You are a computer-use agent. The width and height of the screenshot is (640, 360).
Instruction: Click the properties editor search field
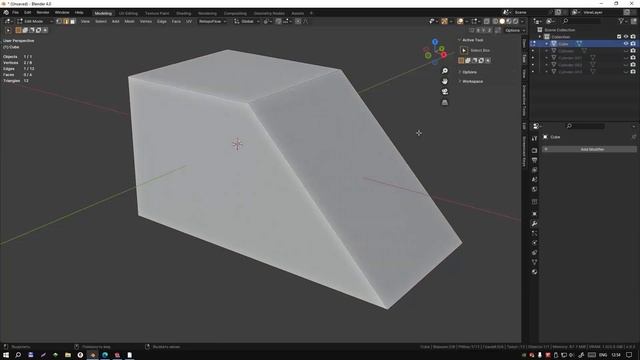pos(585,126)
